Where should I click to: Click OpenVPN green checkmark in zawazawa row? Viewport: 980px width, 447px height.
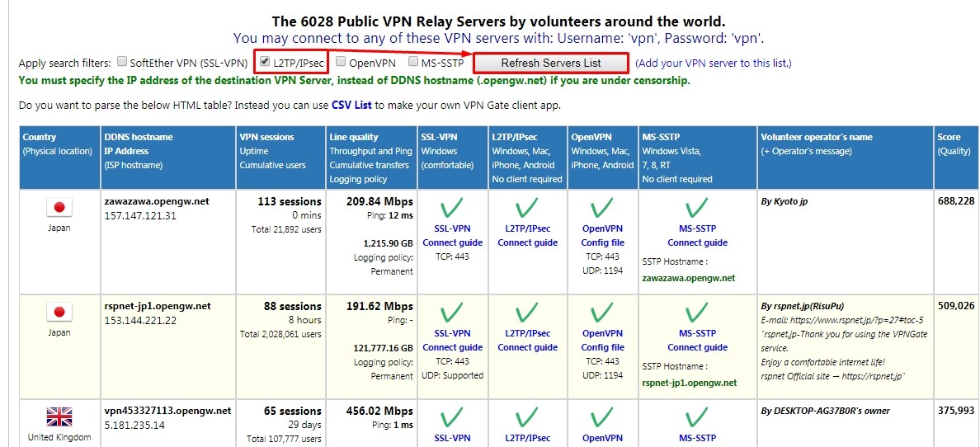(602, 207)
